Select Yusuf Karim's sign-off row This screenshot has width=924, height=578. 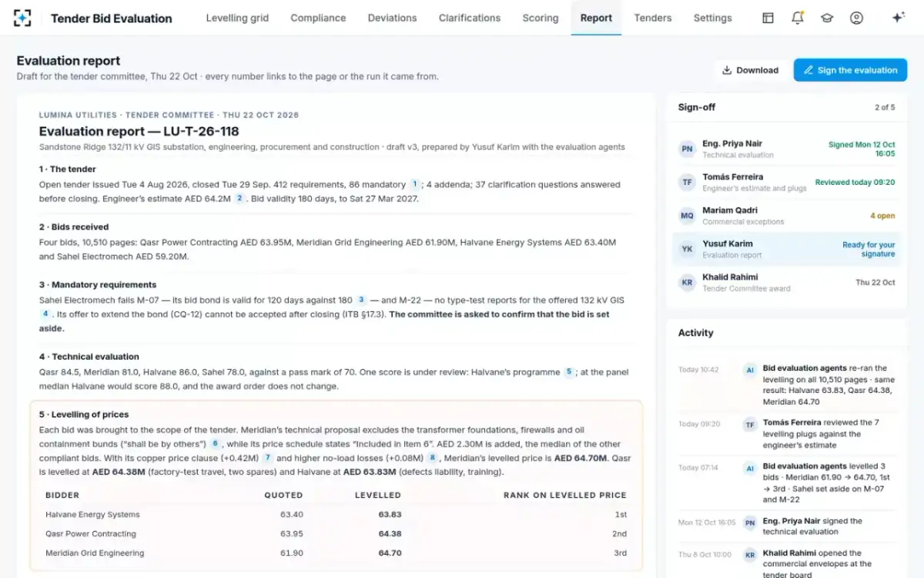[x=786, y=249]
